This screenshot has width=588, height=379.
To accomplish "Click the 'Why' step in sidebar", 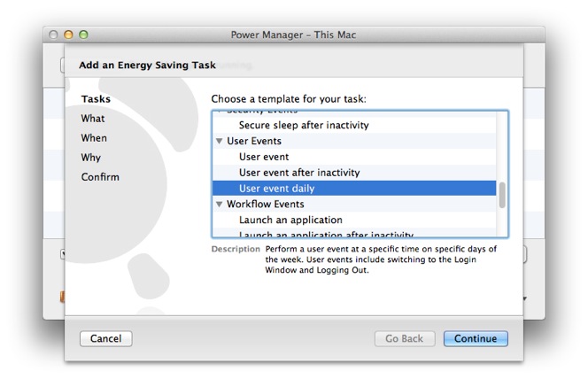I will pyautogui.click(x=90, y=158).
